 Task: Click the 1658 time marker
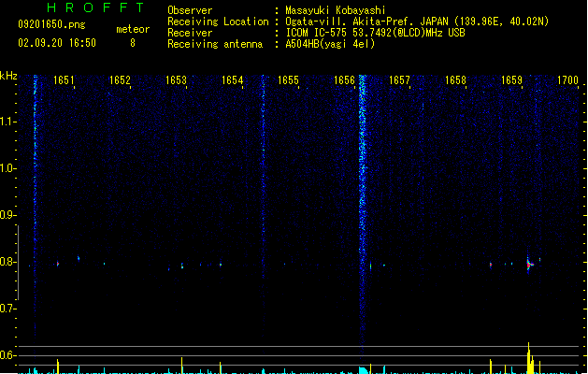[x=455, y=80]
